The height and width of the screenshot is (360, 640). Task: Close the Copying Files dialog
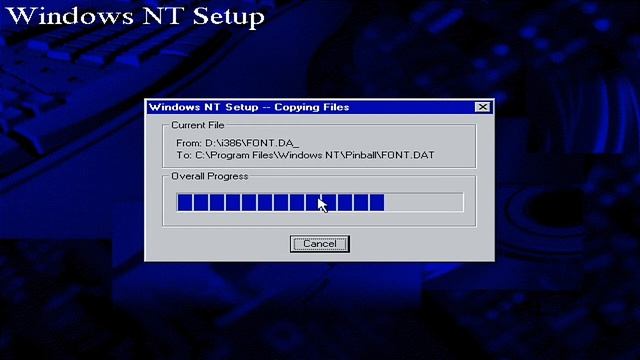coord(482,107)
